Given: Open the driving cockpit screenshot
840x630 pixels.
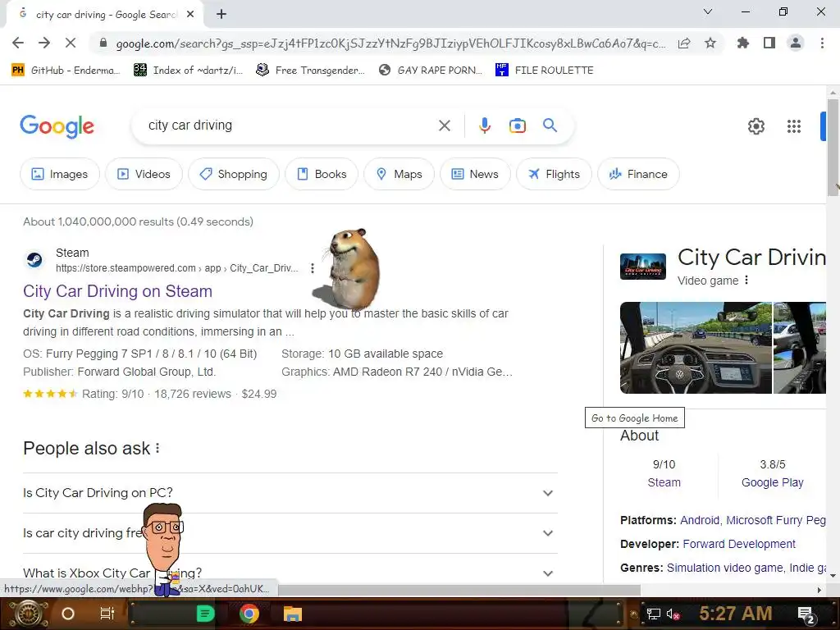Looking at the screenshot, I should [x=696, y=348].
